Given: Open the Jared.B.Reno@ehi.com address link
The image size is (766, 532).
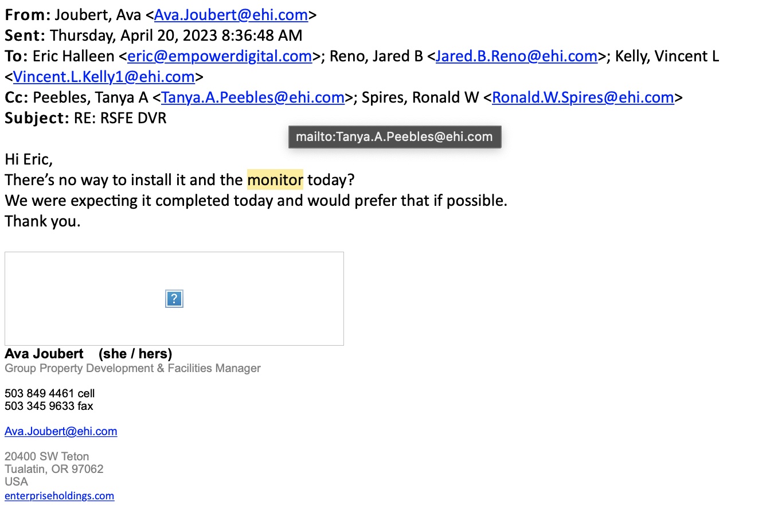Looking at the screenshot, I should 517,56.
